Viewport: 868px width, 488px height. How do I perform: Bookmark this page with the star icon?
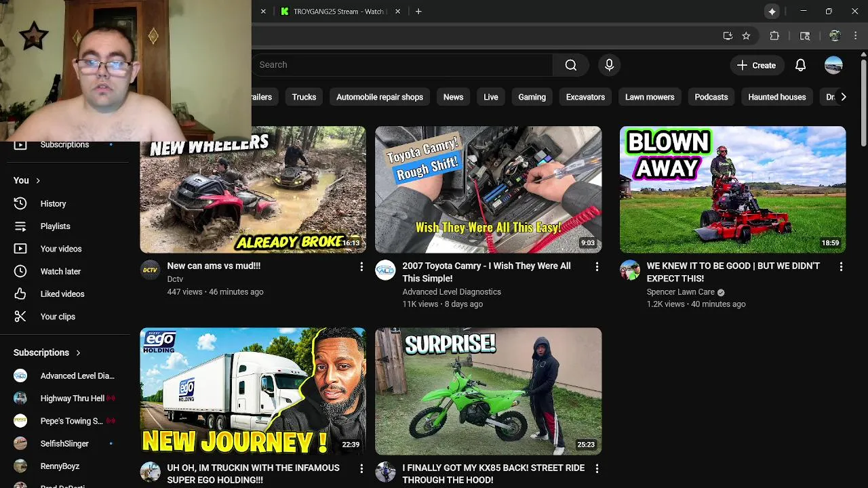(746, 36)
